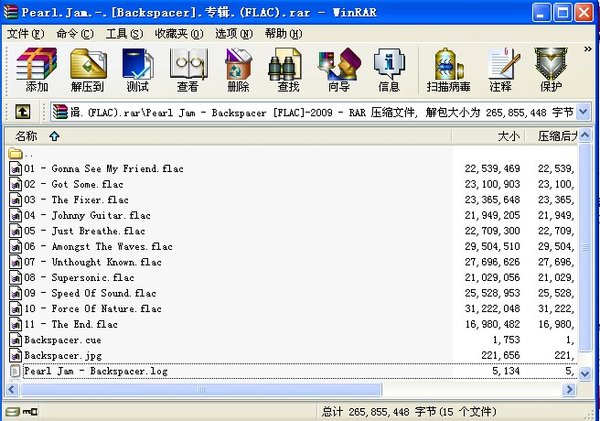
Task: Go up one folder level button
Action: pos(23,112)
